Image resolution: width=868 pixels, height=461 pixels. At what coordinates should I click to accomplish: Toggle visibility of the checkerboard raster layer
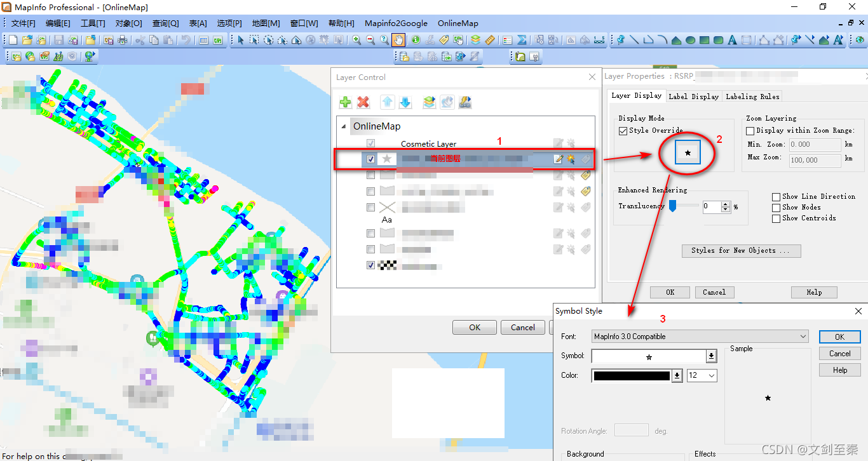(371, 265)
